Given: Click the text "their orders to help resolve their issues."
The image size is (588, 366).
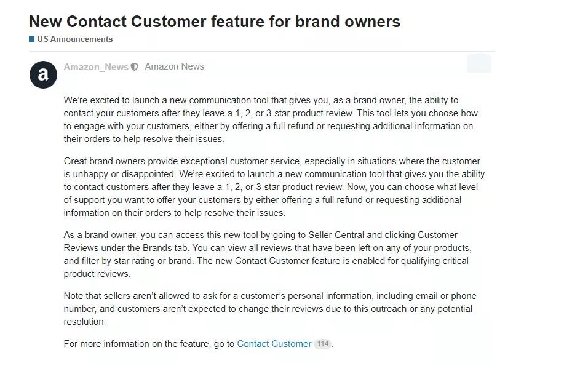Looking at the screenshot, I should [x=144, y=139].
